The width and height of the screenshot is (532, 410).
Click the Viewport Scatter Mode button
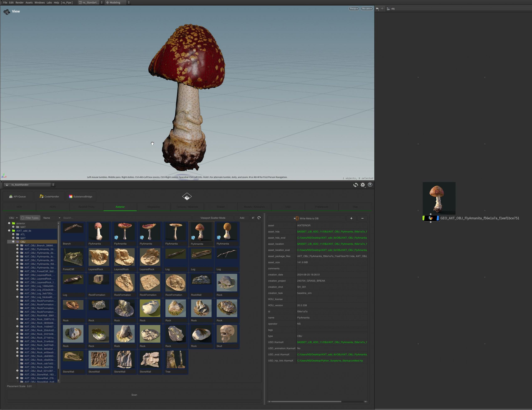[213, 218]
